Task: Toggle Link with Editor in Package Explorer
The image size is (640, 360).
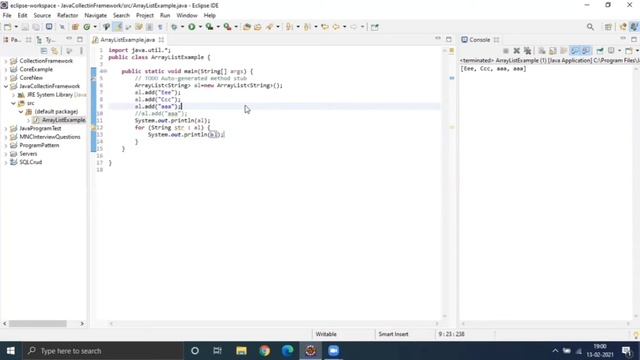Action: pos(55,51)
